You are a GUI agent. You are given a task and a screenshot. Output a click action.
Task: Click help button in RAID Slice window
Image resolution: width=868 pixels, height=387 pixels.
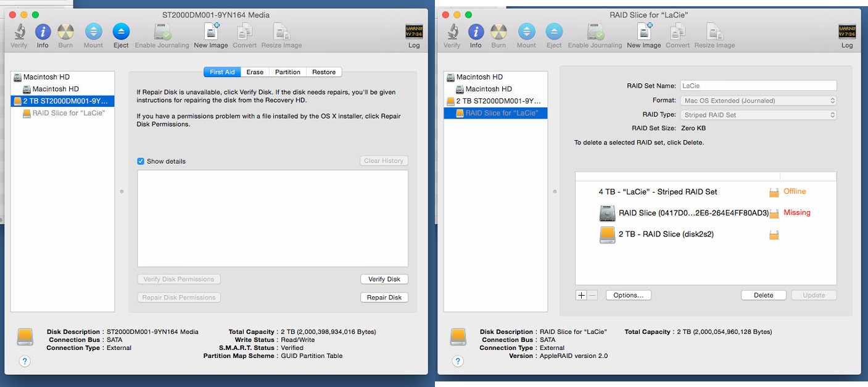coord(458,362)
